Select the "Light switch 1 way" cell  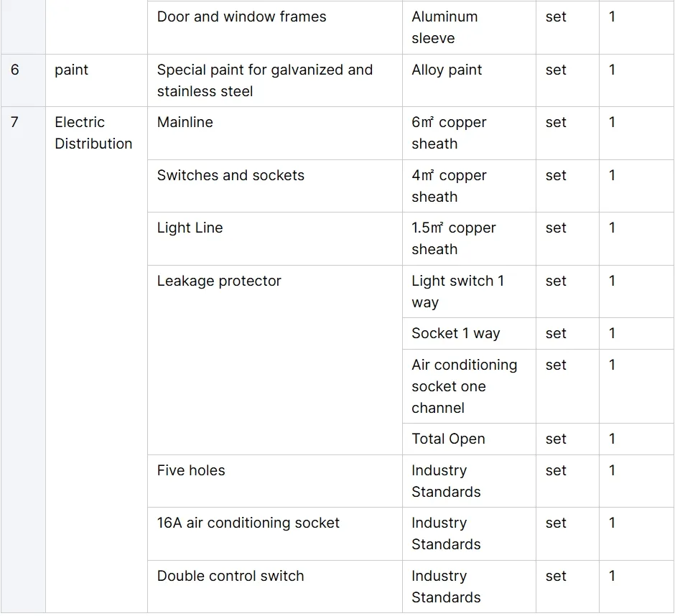457,291
